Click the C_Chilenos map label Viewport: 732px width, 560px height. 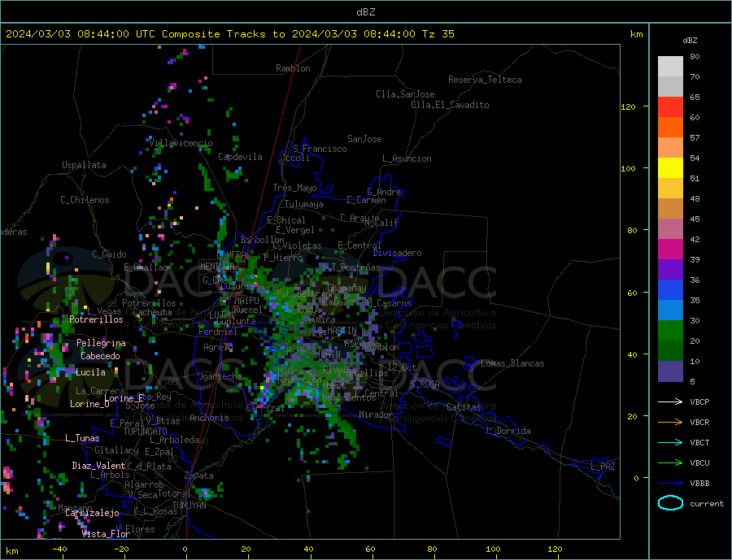pos(85,200)
